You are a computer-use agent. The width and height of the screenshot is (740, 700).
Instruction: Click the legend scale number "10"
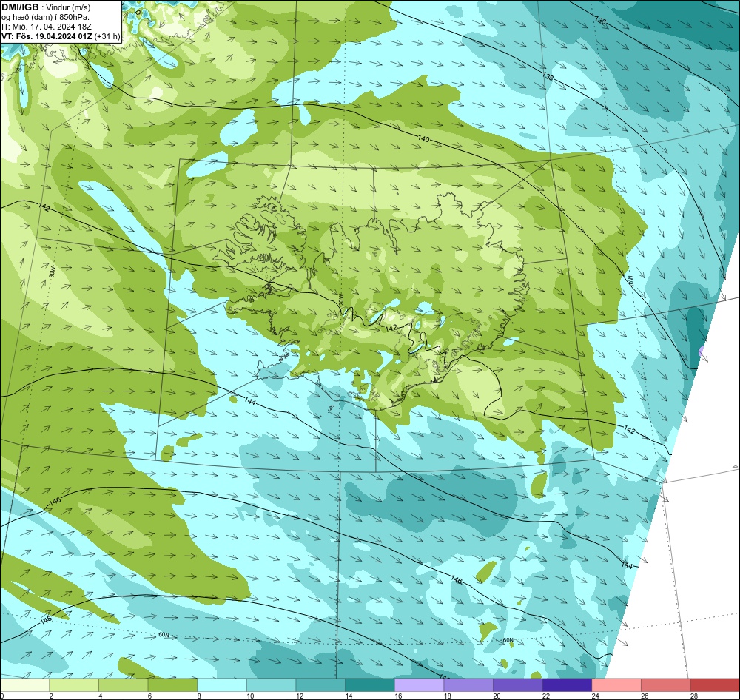tap(250, 696)
